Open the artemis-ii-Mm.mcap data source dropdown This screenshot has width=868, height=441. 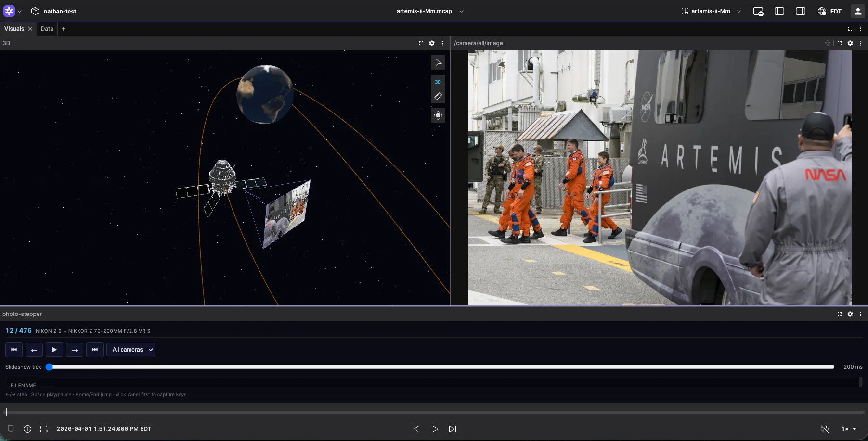pos(430,11)
